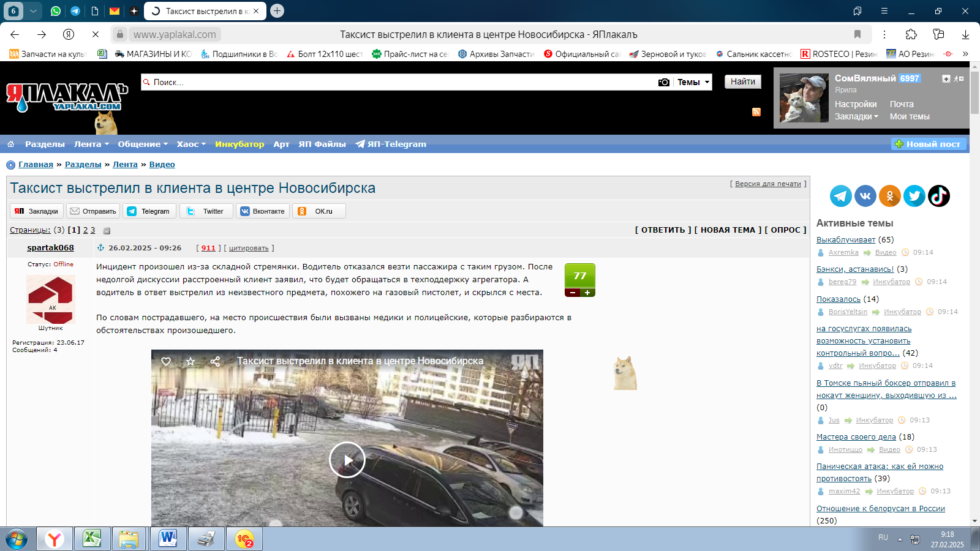Play the embedded video

click(347, 460)
